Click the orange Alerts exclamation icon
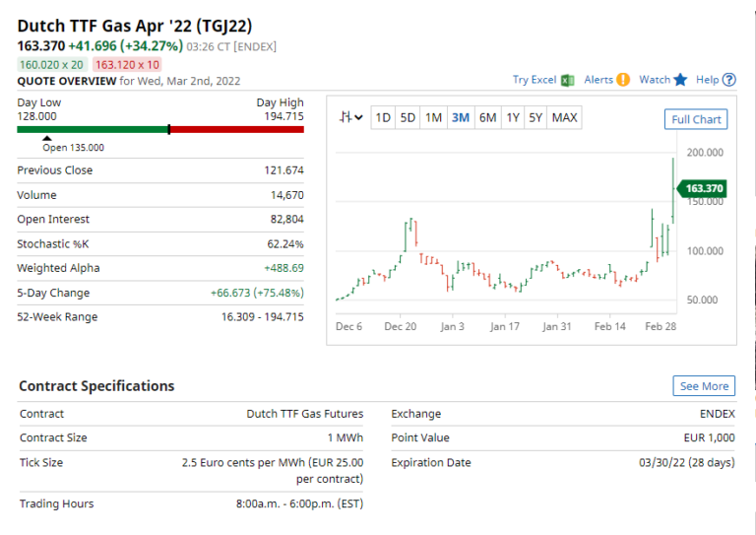This screenshot has width=756, height=535. (622, 80)
